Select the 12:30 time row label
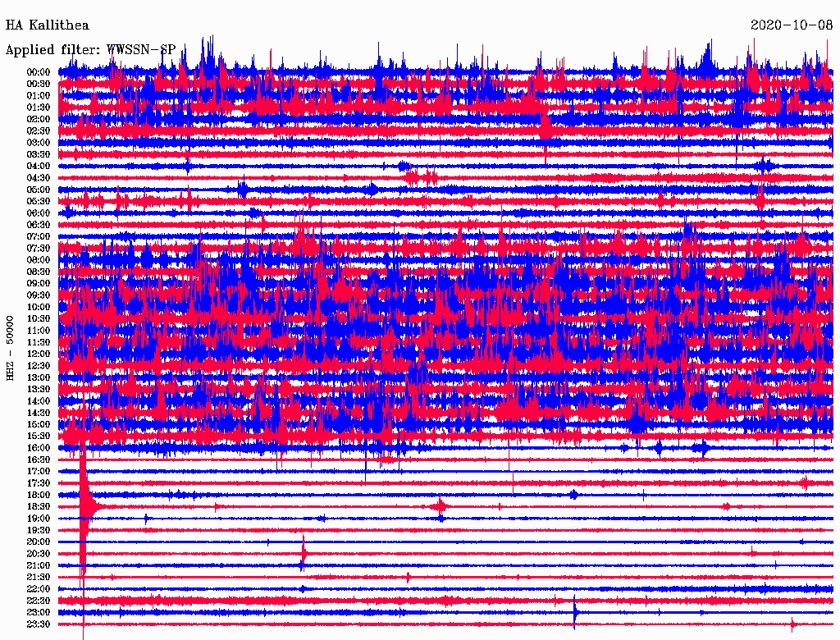The image size is (840, 640). (x=39, y=366)
